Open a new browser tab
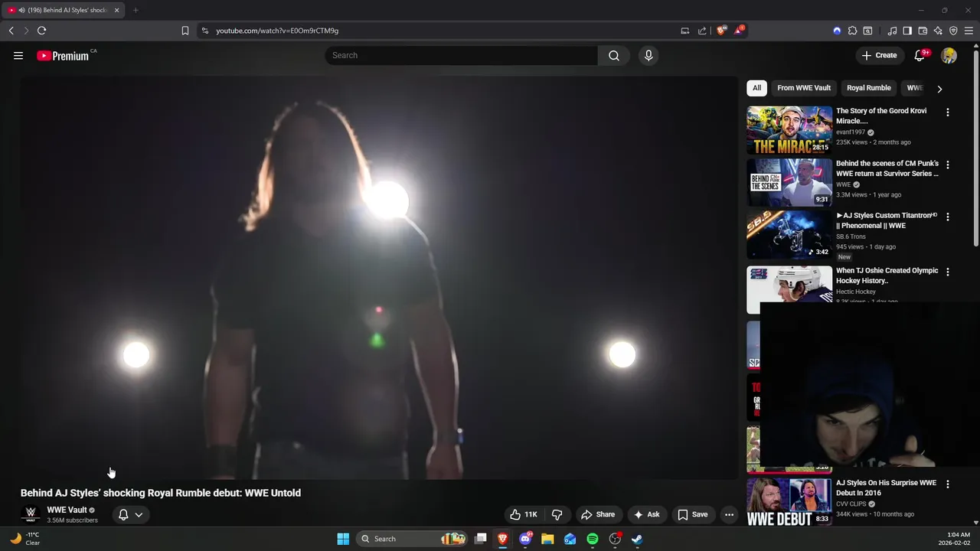Image resolution: width=980 pixels, height=551 pixels. click(x=136, y=10)
